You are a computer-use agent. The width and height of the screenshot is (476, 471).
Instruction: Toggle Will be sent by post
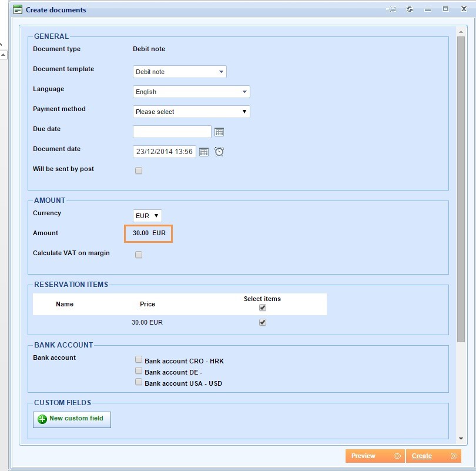[139, 171]
